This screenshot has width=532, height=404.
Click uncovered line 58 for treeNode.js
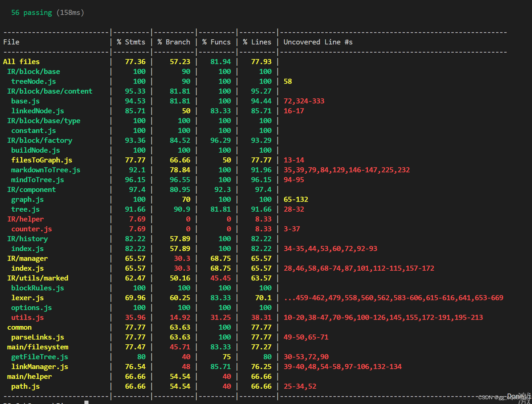pyautogui.click(x=288, y=81)
